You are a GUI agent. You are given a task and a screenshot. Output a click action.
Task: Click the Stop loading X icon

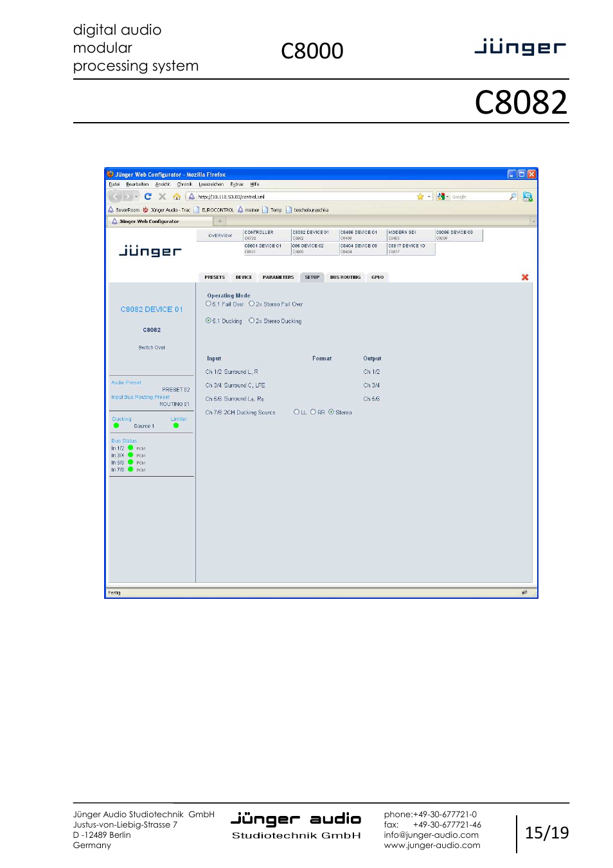162,197
